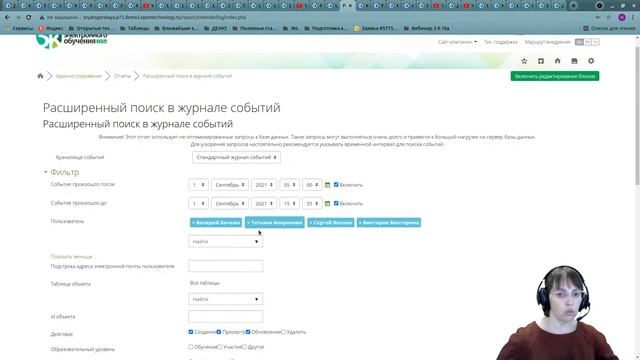Open day dropdown for event happened after
This screenshot has width=640, height=360.
point(198,185)
